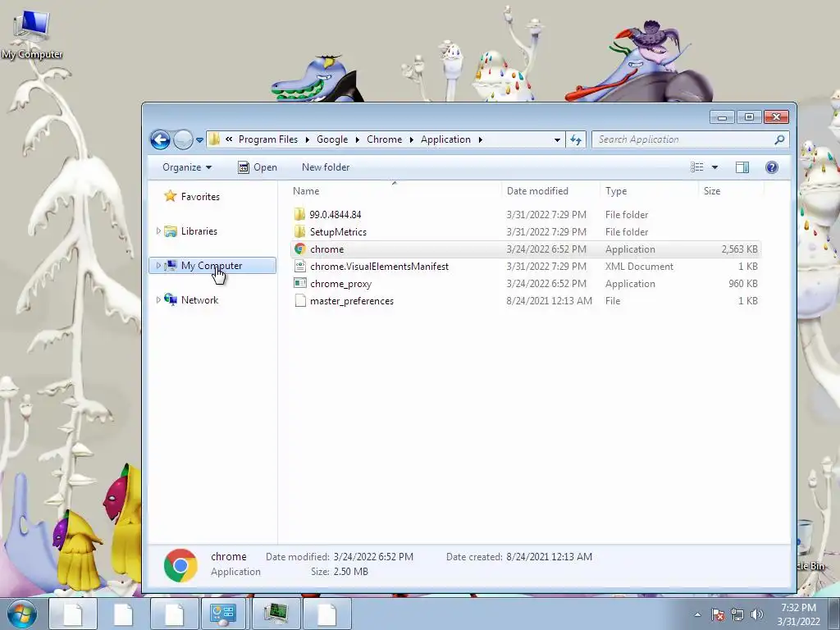Click the greyed Forward navigation arrow

[183, 139]
